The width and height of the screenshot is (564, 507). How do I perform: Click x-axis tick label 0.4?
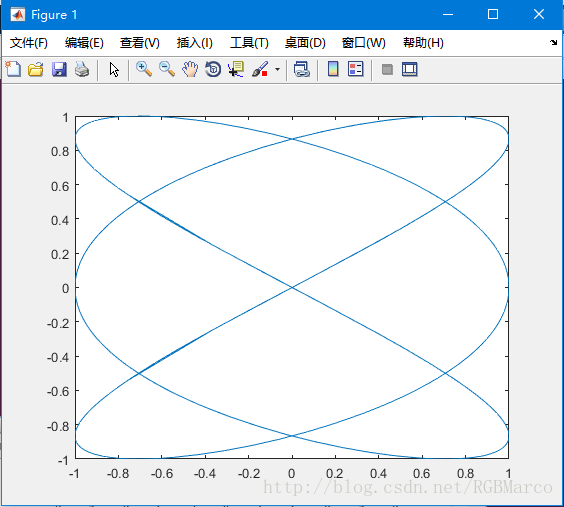(378, 474)
